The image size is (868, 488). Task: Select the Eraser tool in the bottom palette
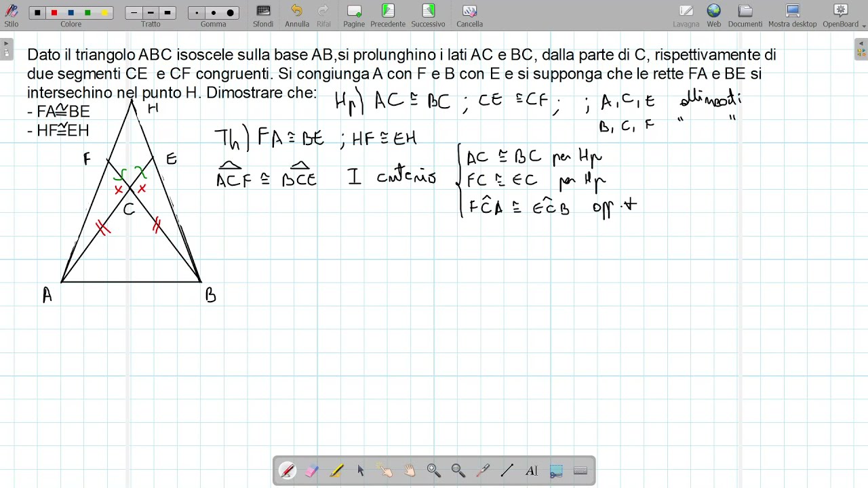pos(311,470)
